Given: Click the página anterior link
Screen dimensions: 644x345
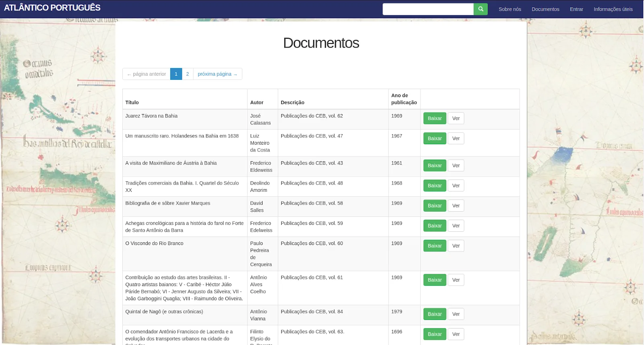Looking at the screenshot, I should [x=147, y=74].
